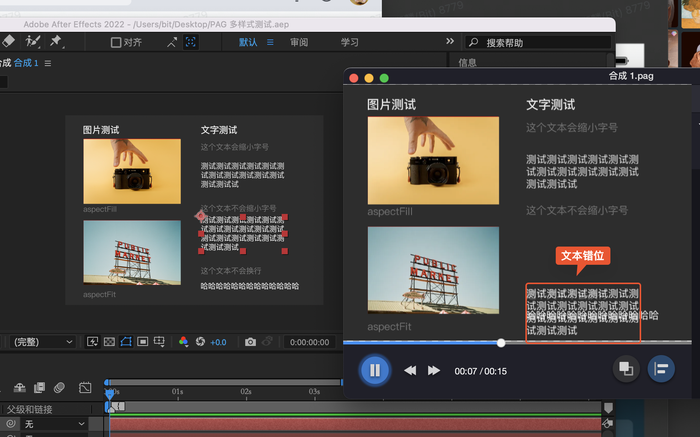Click the PAG player progress slider knob
Screen dimensions: 700x437
click(502, 343)
